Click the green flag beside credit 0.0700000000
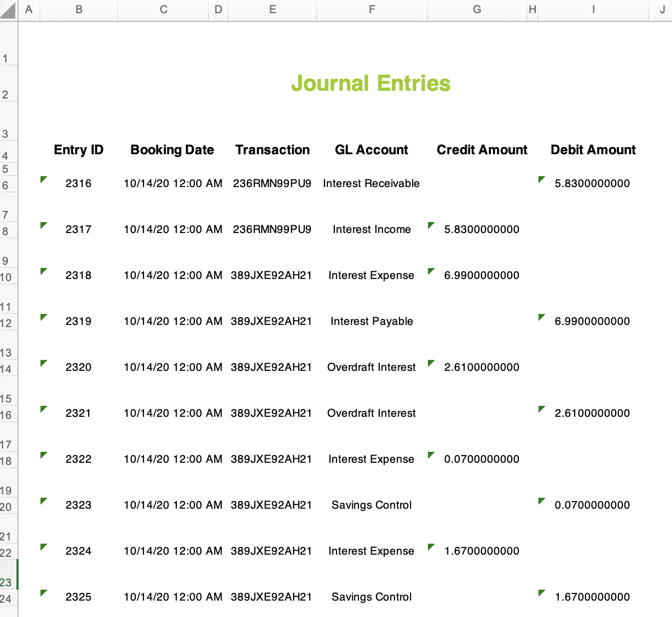This screenshot has width=672, height=617. (x=431, y=453)
